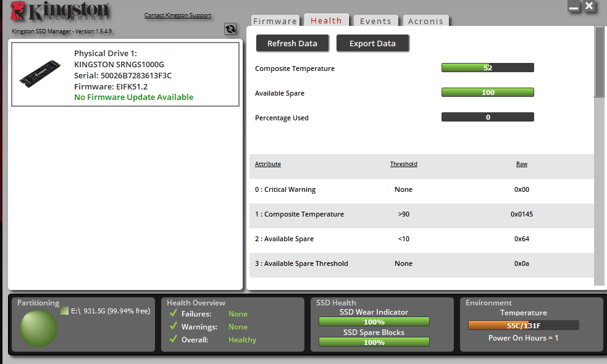This screenshot has height=364, width=607.
Task: Click the Refresh Data button
Action: (292, 43)
